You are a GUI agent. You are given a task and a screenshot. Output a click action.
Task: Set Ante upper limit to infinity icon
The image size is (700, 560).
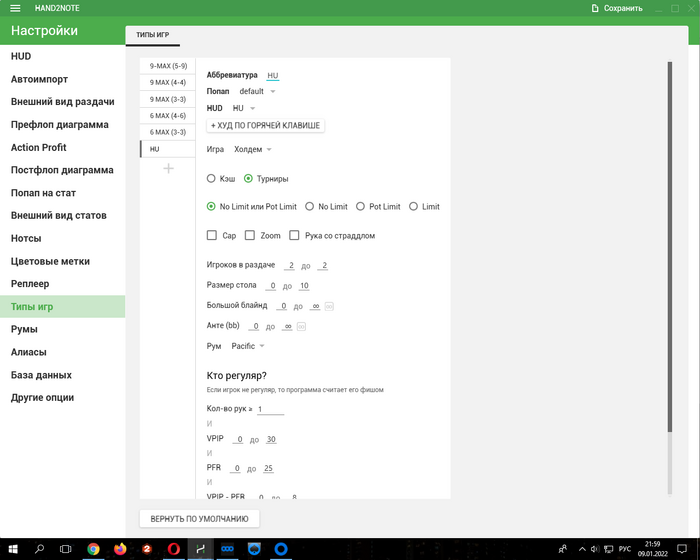coord(301,326)
